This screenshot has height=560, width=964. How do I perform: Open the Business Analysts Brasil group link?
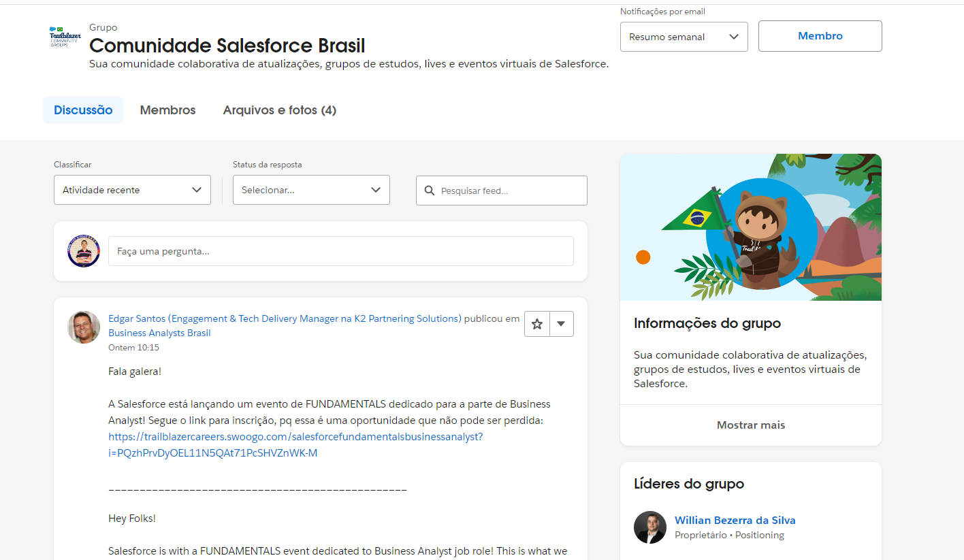click(x=159, y=333)
